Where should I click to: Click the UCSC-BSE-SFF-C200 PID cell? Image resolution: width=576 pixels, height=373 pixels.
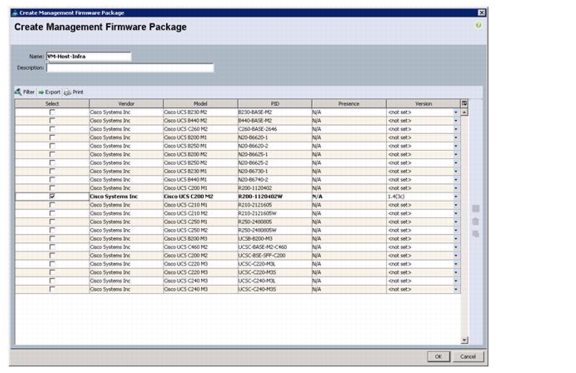[275, 256]
